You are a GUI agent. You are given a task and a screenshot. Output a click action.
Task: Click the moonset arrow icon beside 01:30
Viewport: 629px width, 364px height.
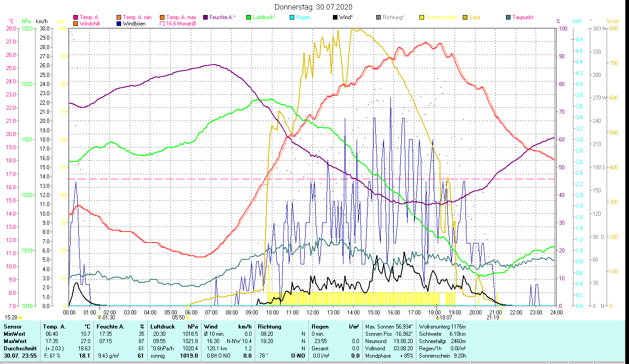coord(99,318)
